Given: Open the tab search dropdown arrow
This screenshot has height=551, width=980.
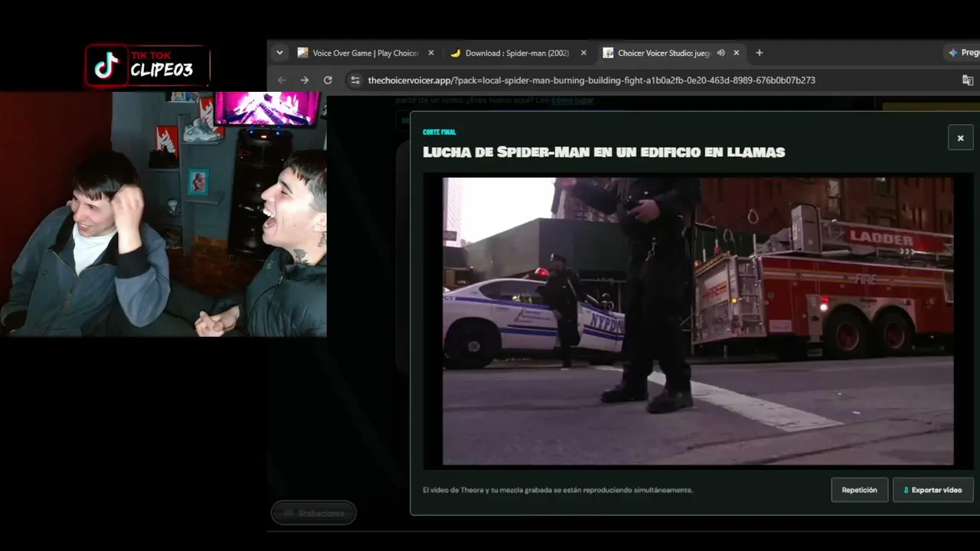Looking at the screenshot, I should click(x=279, y=53).
